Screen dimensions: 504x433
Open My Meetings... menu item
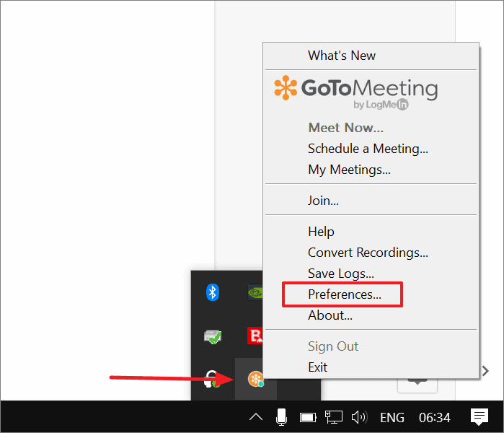(x=371, y=170)
